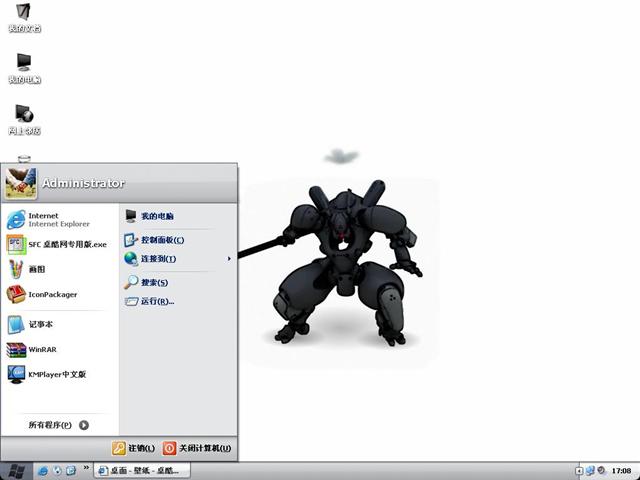640x480 pixels.
Task: Open 记事本 notepad
Action: click(x=30, y=324)
